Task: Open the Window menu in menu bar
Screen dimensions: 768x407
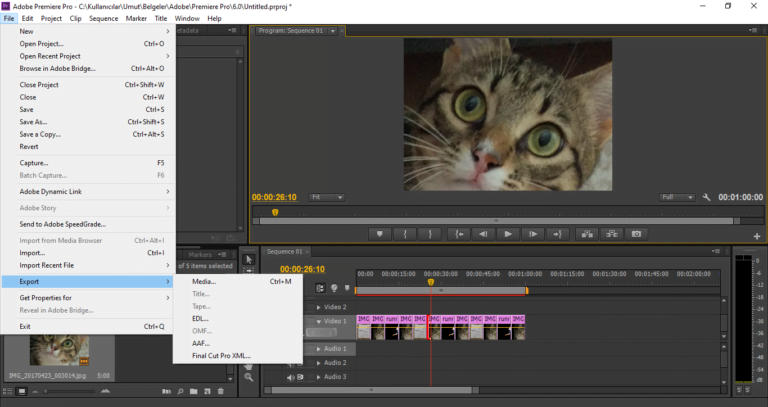Action: click(187, 19)
